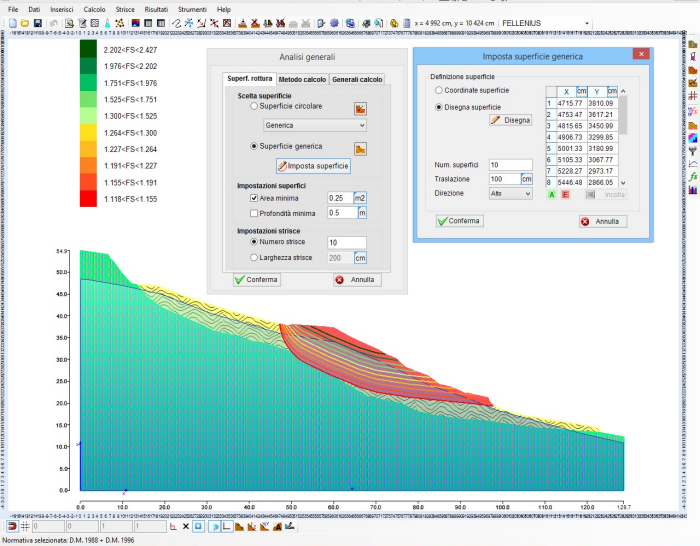The width and height of the screenshot is (700, 546).
Task: Select Disegna superficie radio button
Action: click(439, 107)
